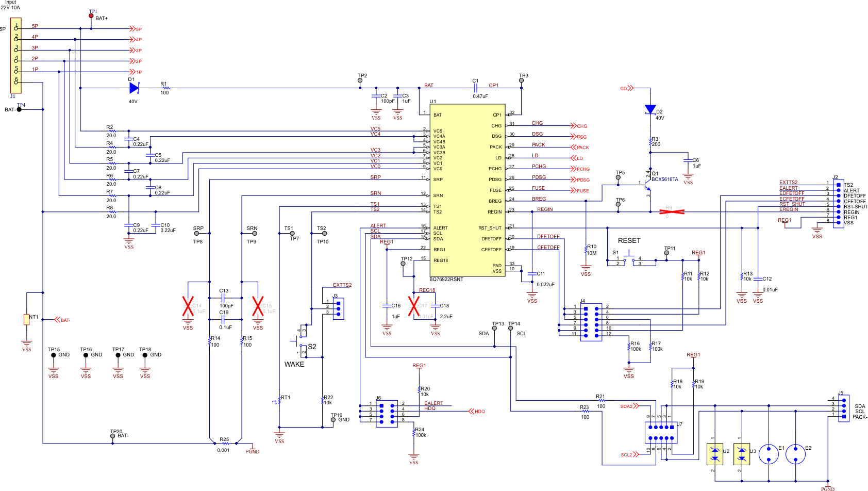Image resolution: width=868 pixels, height=491 pixels.
Task: Select the E2 spark gap symbol
Action: [795, 454]
